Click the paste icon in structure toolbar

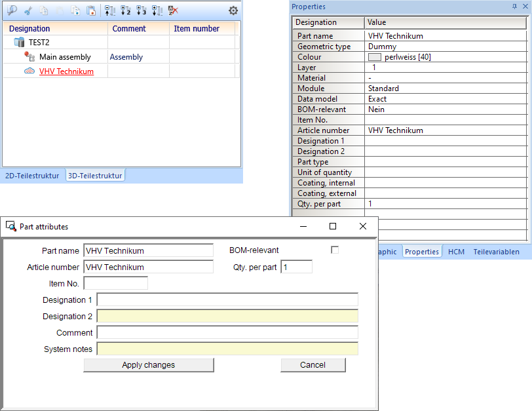pyautogui.click(x=91, y=10)
